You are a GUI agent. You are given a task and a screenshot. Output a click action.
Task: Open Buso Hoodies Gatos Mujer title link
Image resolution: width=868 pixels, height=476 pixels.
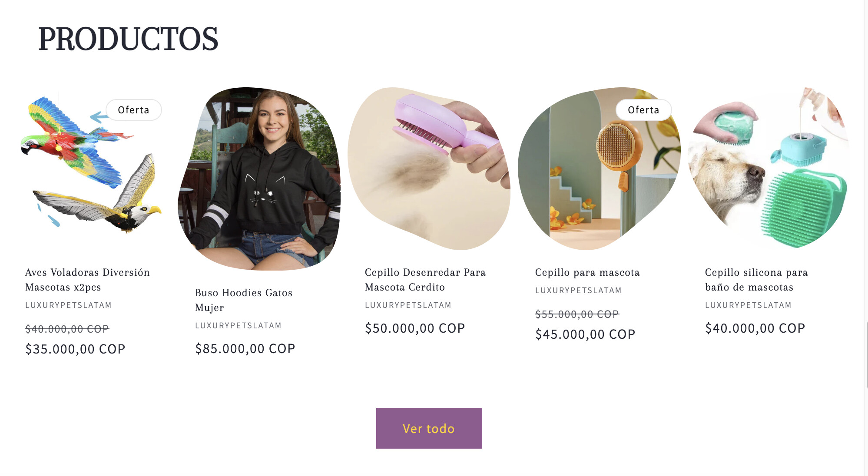pos(243,300)
